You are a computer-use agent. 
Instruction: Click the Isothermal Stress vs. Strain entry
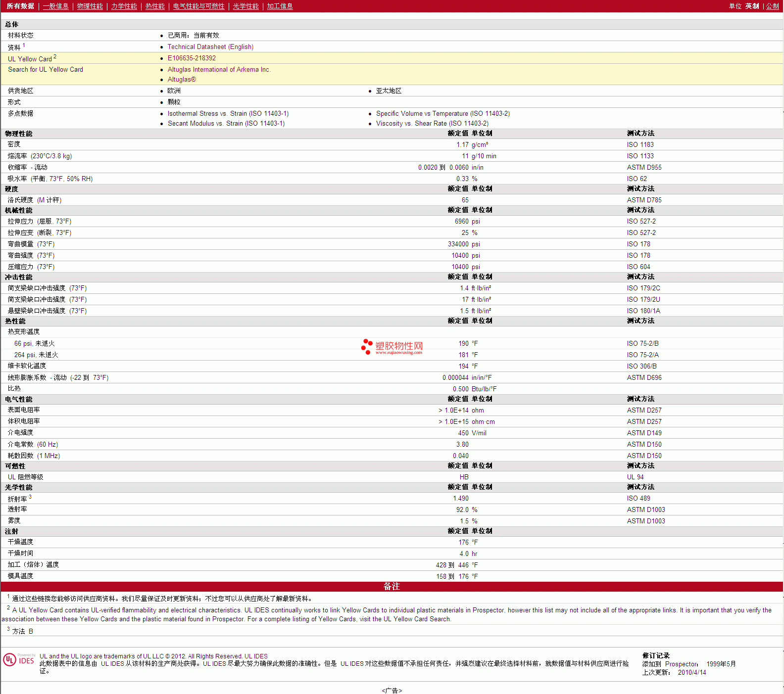[x=228, y=113]
